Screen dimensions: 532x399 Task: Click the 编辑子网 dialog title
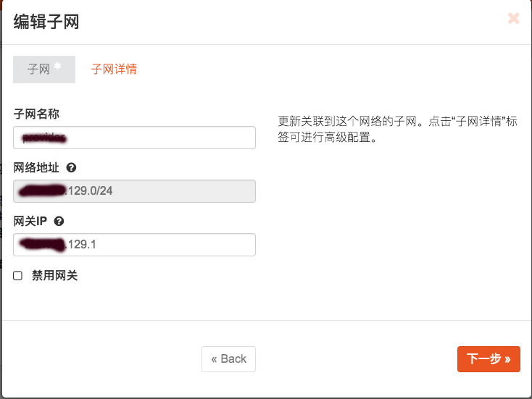(46, 22)
